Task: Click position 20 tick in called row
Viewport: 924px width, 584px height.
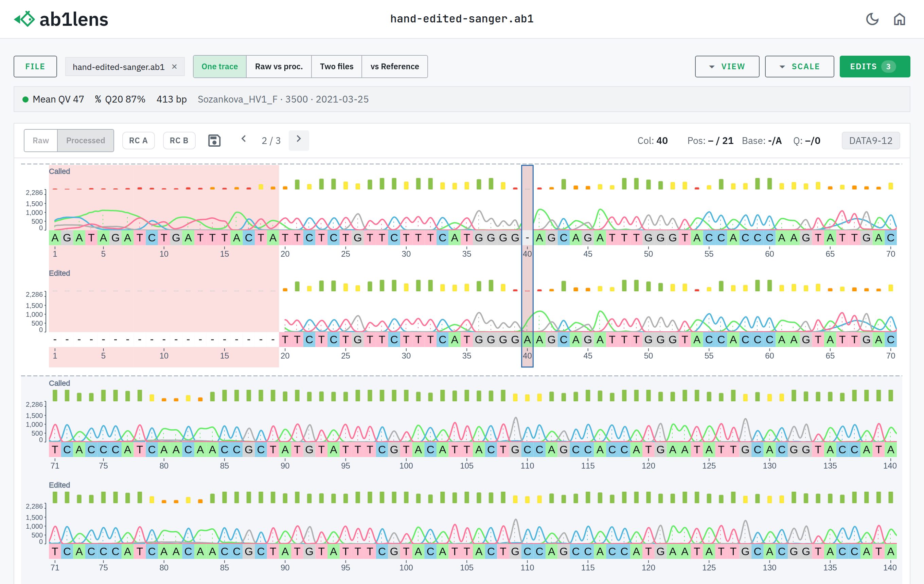Action: pos(285,254)
